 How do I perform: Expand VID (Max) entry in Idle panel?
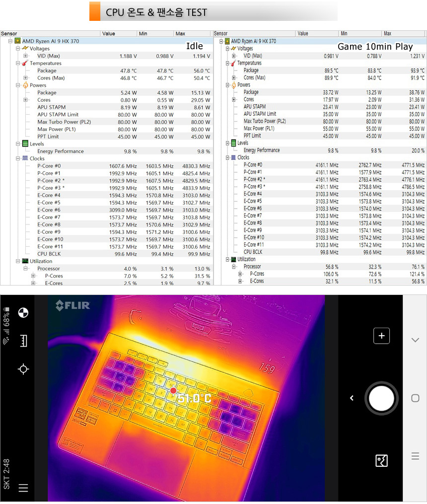coord(26,56)
